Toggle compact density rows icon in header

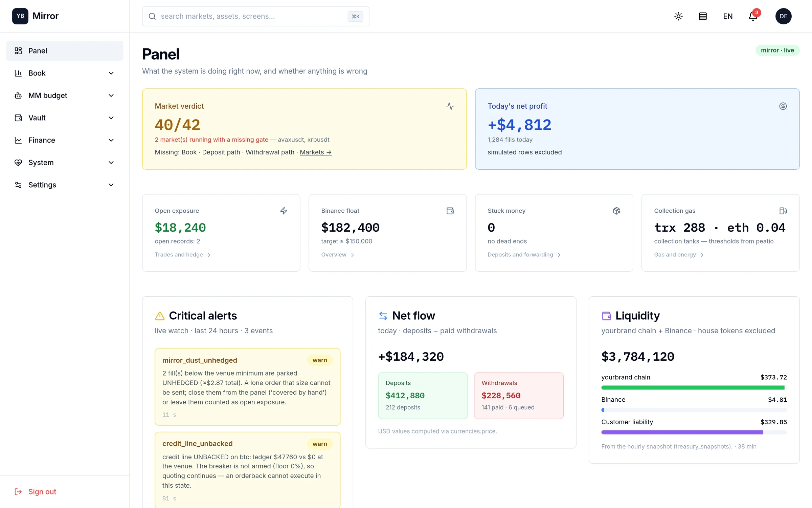pyautogui.click(x=703, y=16)
